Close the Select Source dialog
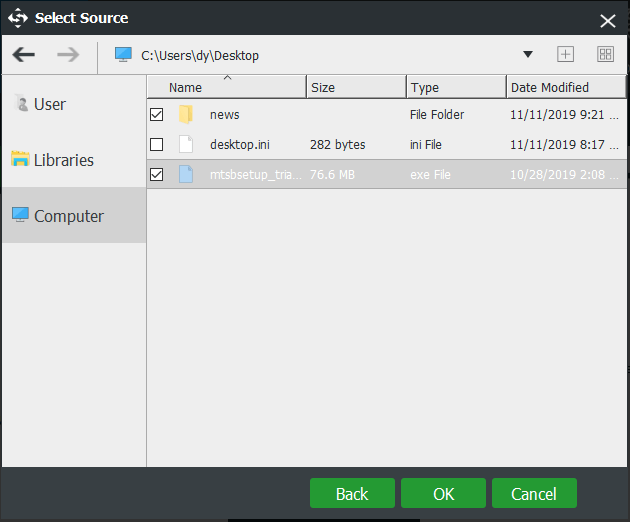630x522 pixels. pos(607,20)
